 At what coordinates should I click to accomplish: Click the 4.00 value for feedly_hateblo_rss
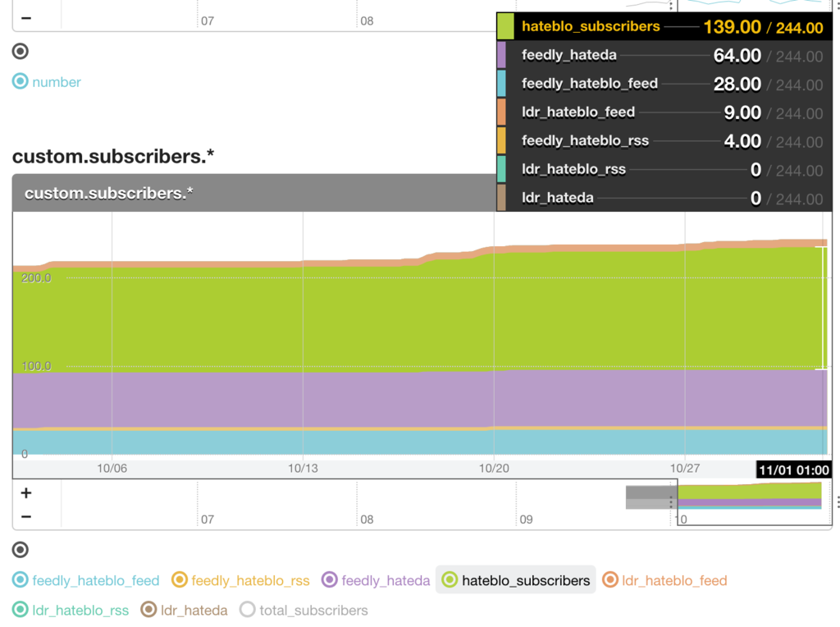pyautogui.click(x=742, y=140)
